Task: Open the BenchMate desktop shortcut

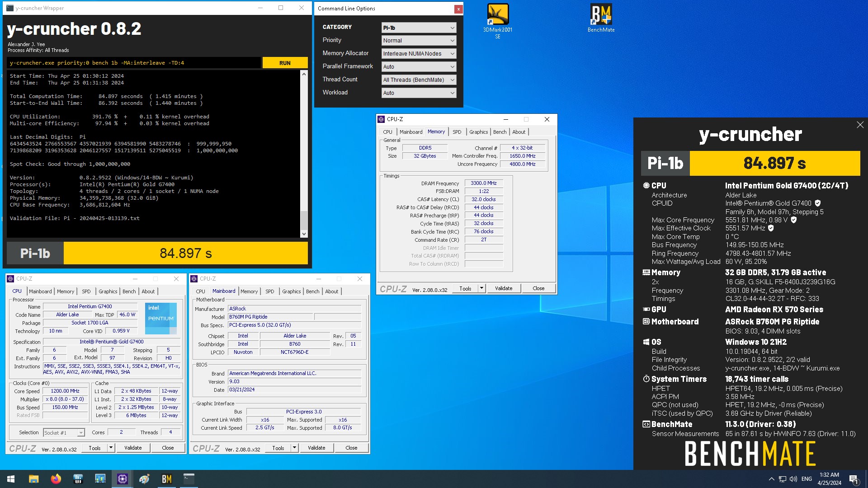Action: tap(601, 18)
